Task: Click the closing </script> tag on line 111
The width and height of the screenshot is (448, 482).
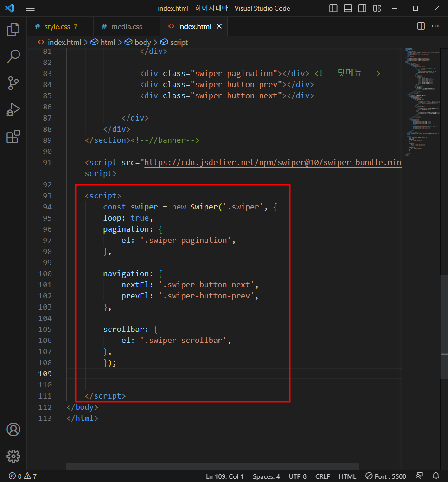Action: [x=105, y=396]
